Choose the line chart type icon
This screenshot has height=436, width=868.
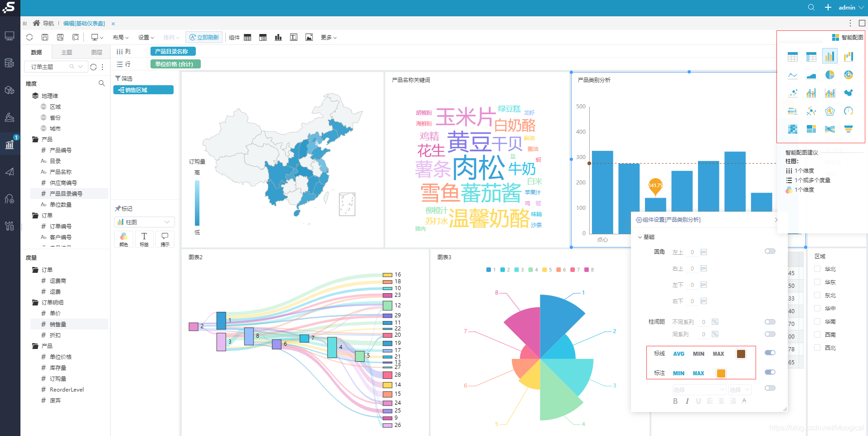[792, 75]
